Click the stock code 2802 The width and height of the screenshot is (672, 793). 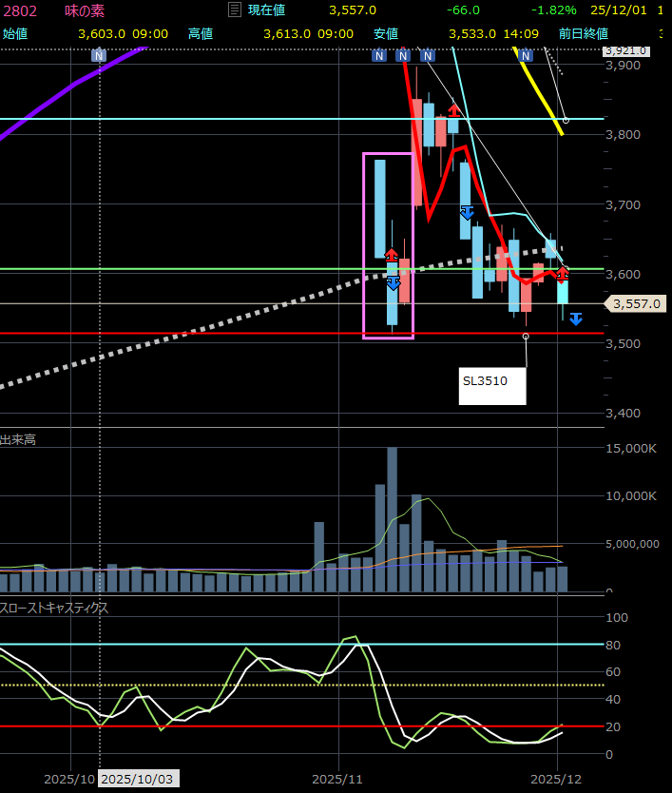coord(20,10)
